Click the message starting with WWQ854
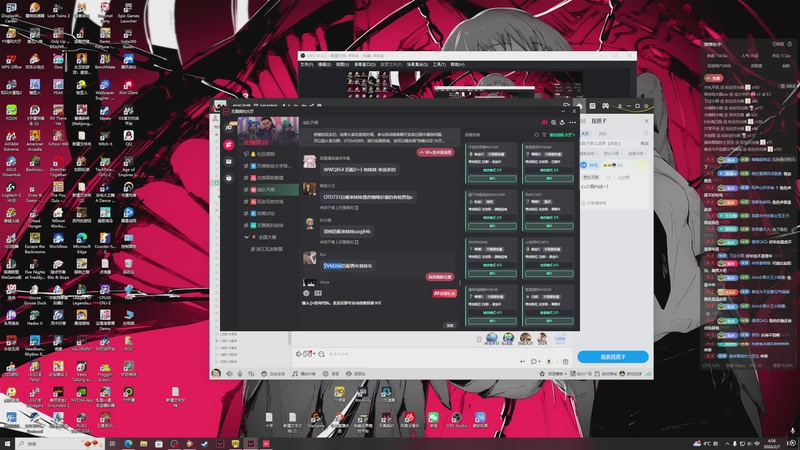 point(359,169)
